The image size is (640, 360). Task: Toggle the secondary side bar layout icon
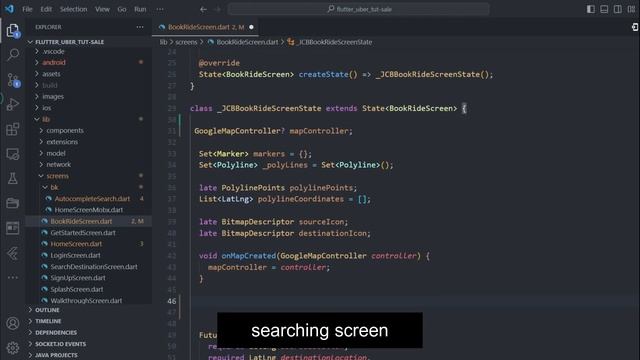coord(618,9)
